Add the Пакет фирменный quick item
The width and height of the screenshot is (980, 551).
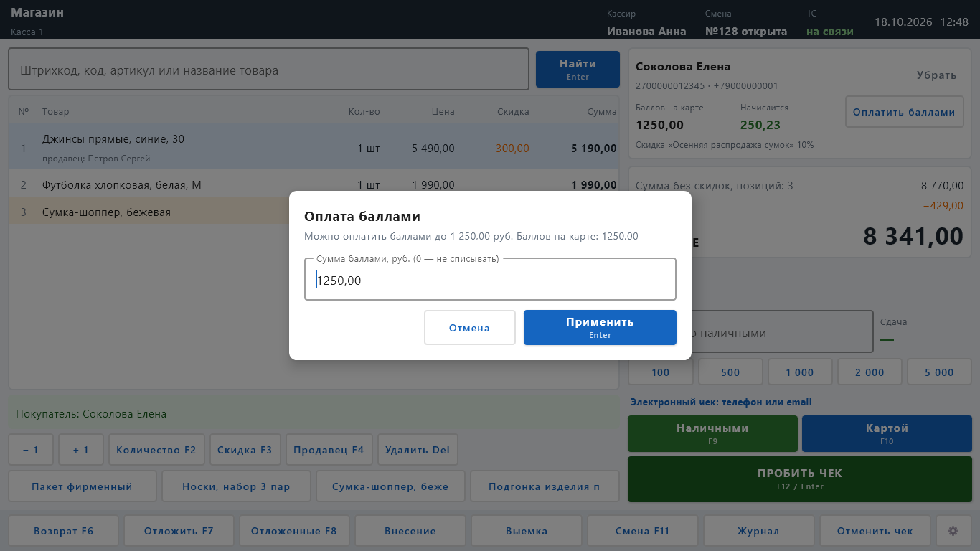click(83, 486)
